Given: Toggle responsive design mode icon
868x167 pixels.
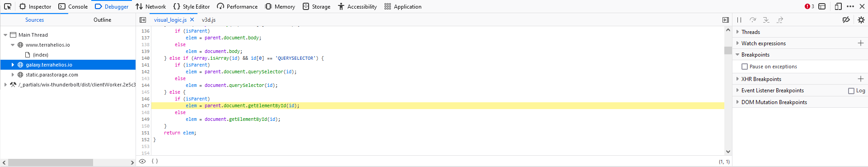Looking at the screenshot, I should tap(838, 6).
